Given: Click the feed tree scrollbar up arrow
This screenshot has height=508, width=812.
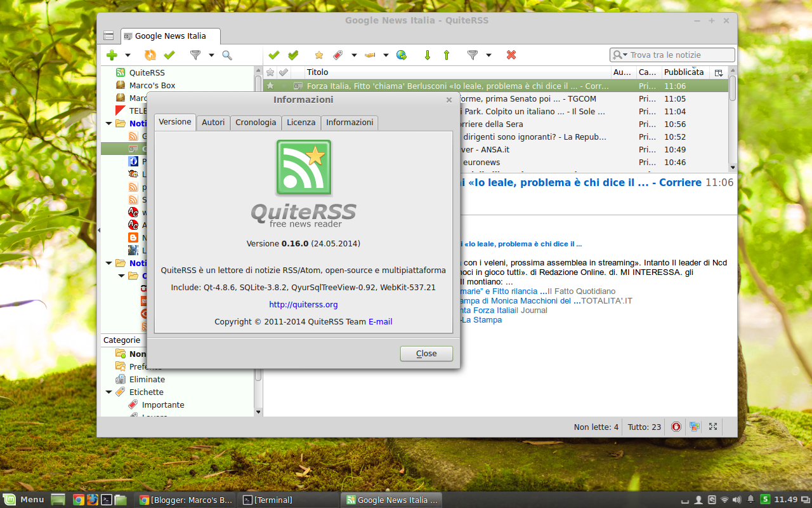Looking at the screenshot, I should pos(258,70).
